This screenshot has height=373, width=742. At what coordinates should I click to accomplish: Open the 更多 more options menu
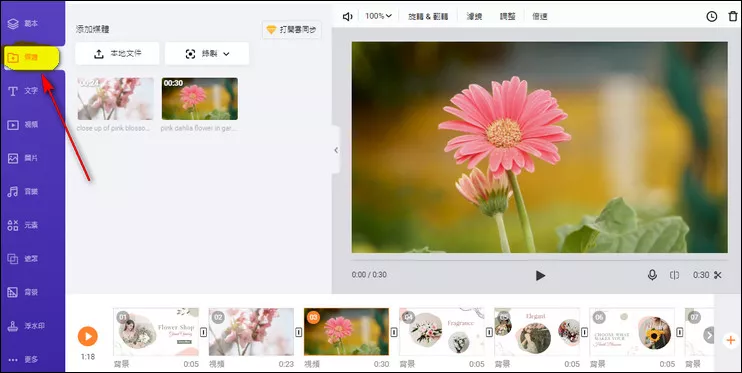tap(23, 360)
